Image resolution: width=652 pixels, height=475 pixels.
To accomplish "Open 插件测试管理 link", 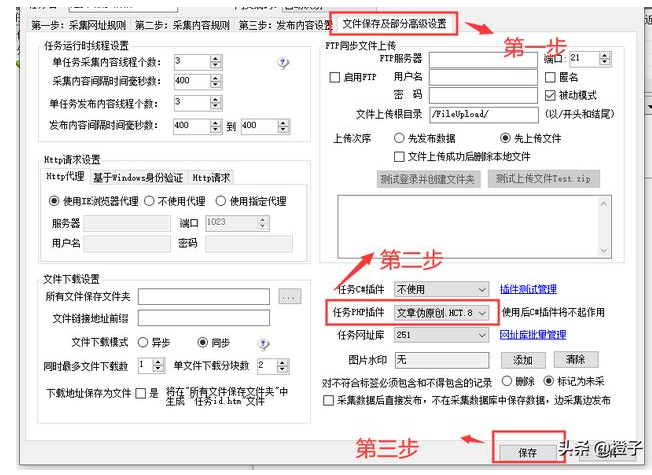I will click(528, 289).
